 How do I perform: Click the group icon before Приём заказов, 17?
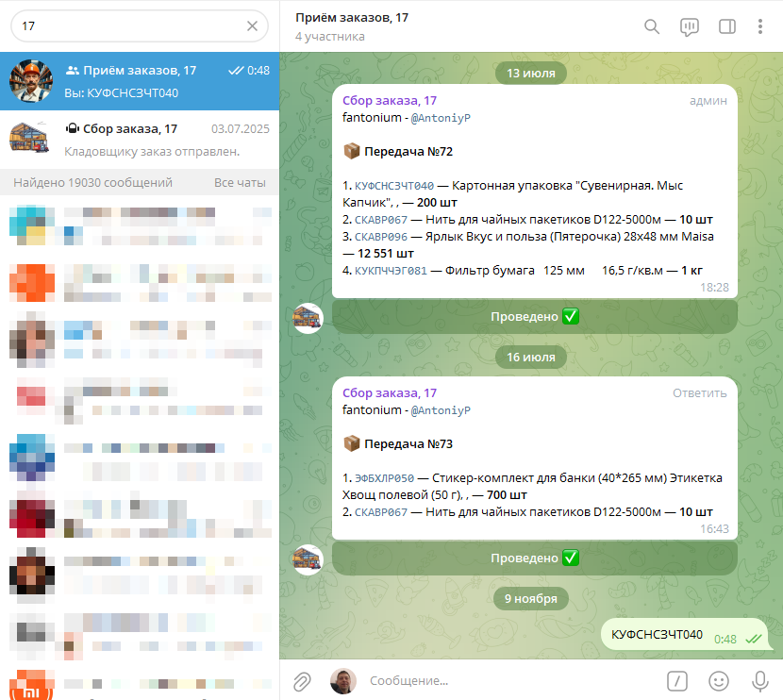[73, 71]
